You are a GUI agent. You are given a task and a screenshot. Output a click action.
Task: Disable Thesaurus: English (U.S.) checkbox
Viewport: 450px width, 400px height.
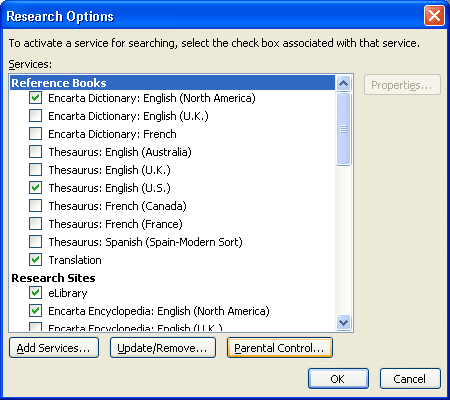click(x=35, y=188)
